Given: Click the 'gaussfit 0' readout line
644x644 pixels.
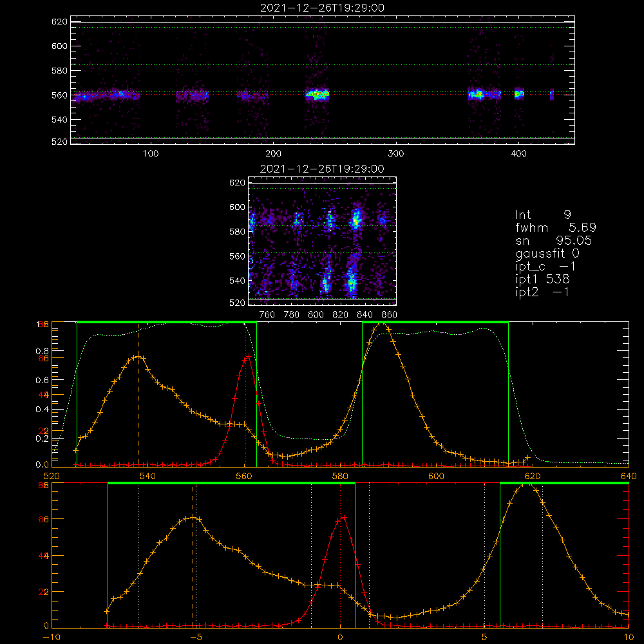Looking at the screenshot, I should (547, 254).
